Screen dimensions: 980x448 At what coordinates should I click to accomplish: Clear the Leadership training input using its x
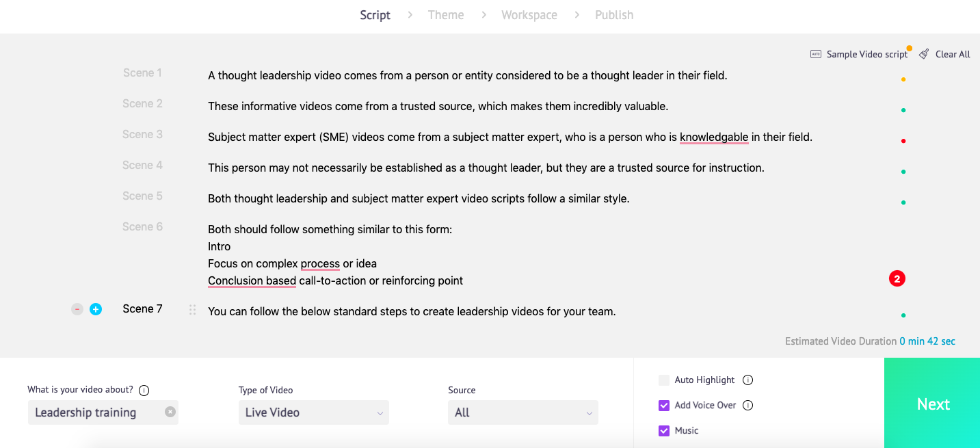pos(170,412)
